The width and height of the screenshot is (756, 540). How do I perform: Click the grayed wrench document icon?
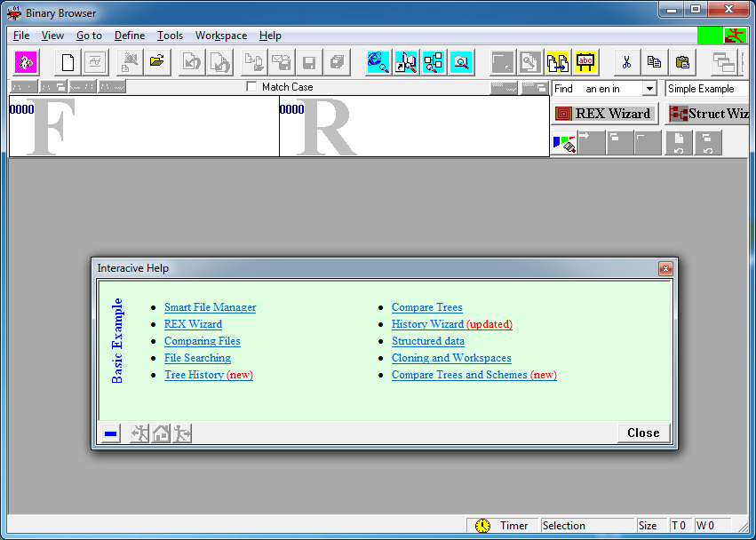click(x=530, y=62)
